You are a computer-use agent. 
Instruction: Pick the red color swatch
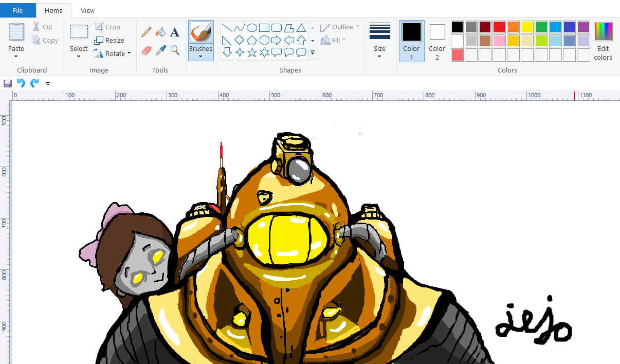pyautogui.click(x=499, y=27)
